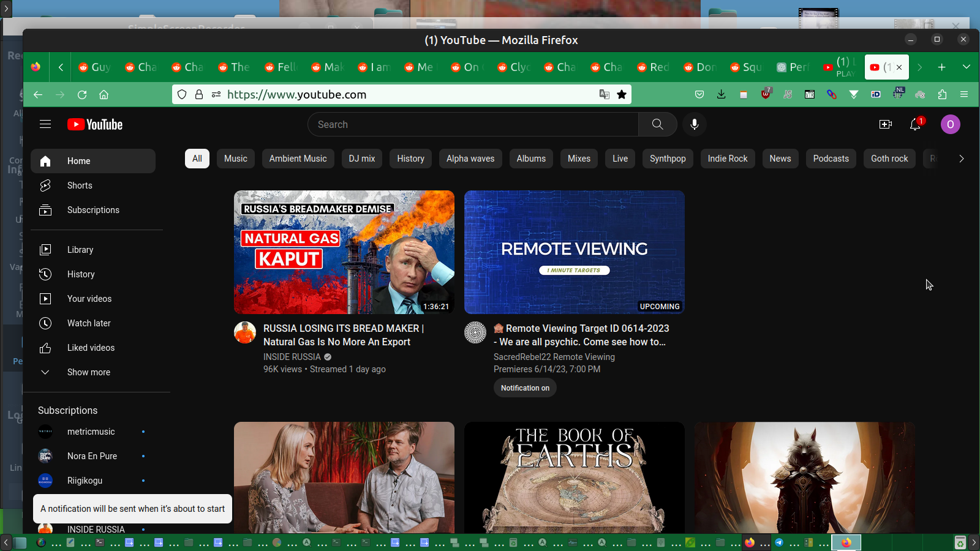Toggle the bookmark star for this page

622,94
